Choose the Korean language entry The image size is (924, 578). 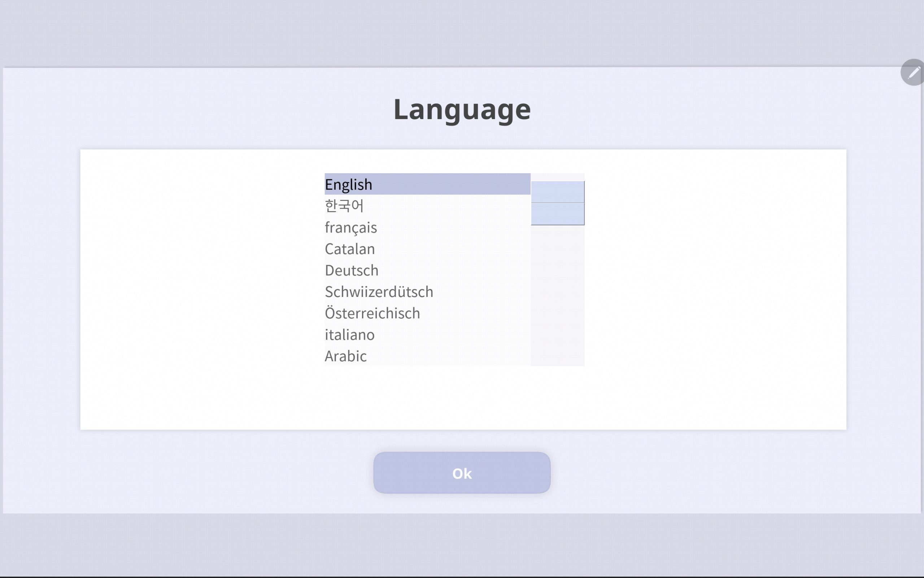pos(344,206)
